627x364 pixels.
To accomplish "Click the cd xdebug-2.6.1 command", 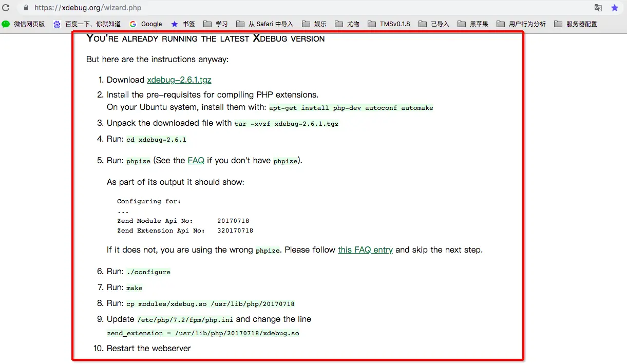I will pos(156,140).
